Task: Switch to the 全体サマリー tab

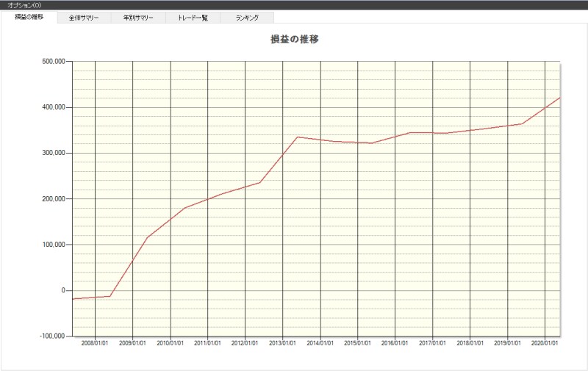Action: pyautogui.click(x=84, y=18)
